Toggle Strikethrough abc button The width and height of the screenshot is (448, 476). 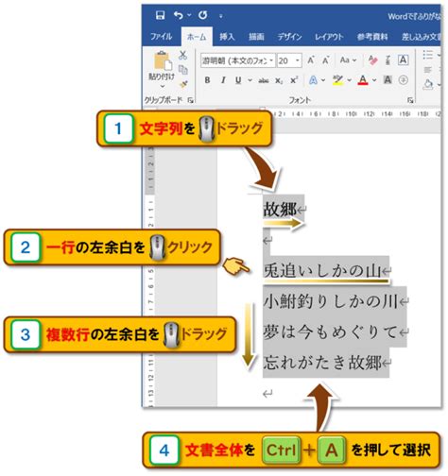pos(264,80)
